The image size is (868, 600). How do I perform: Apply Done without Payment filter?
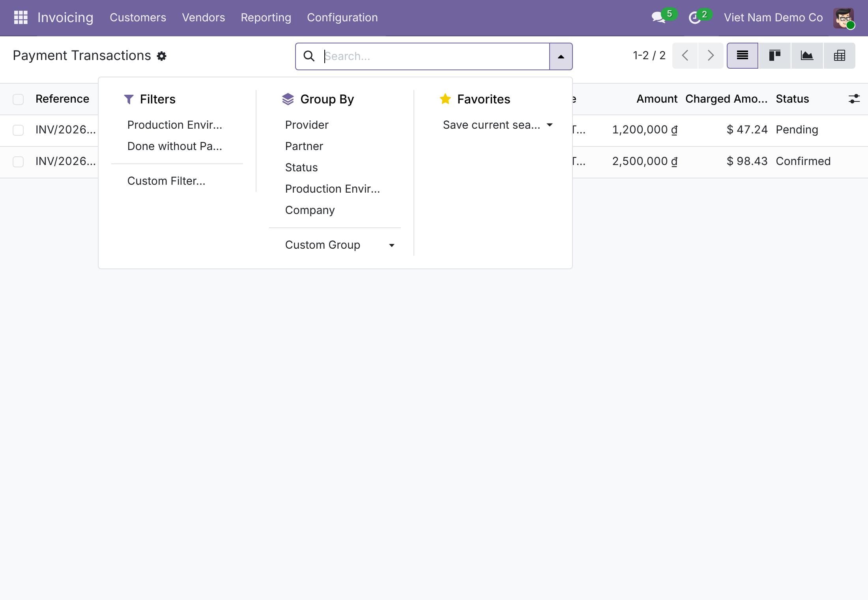point(177,146)
